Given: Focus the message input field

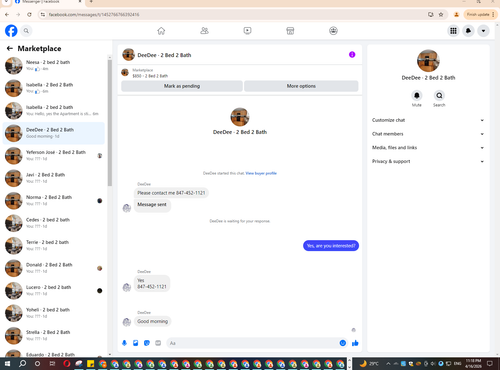Looking at the screenshot, I should pos(253,343).
